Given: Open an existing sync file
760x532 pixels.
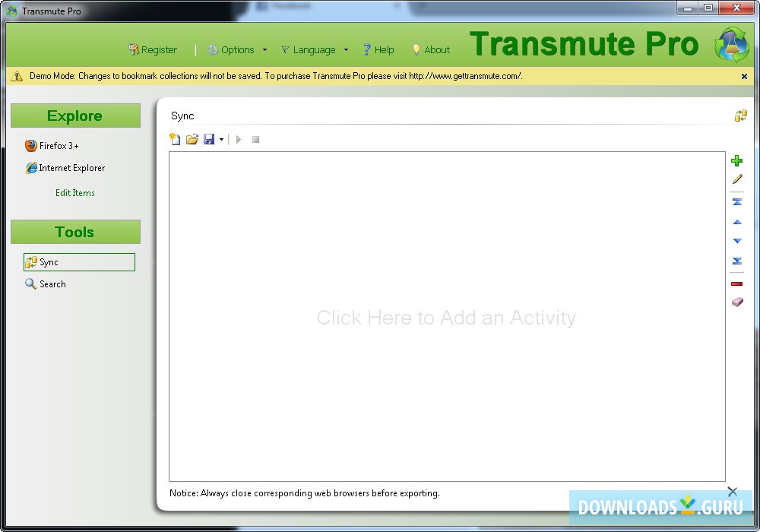Looking at the screenshot, I should click(x=192, y=140).
